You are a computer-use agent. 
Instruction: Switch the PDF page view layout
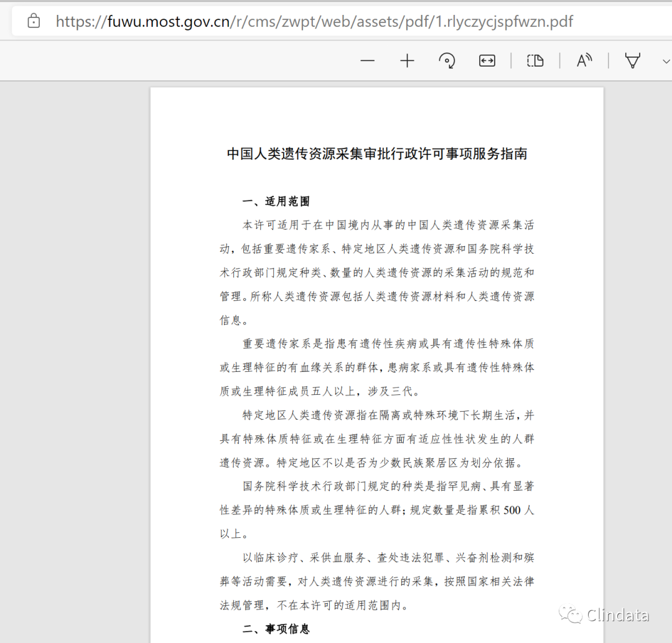coord(535,61)
